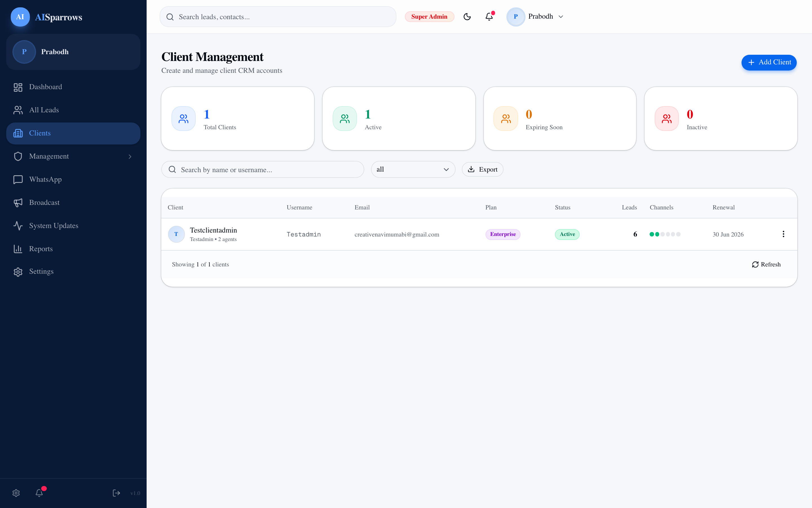Open actions menu for Testclientadmin row
Image resolution: width=812 pixels, height=508 pixels.
783,234
